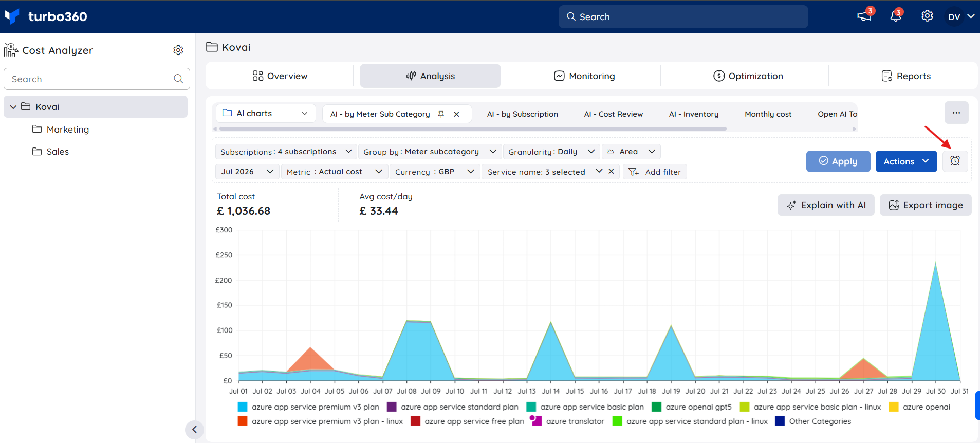Click the Avg cost/day value £ 33.44
The height and width of the screenshot is (443, 980).
tap(379, 211)
